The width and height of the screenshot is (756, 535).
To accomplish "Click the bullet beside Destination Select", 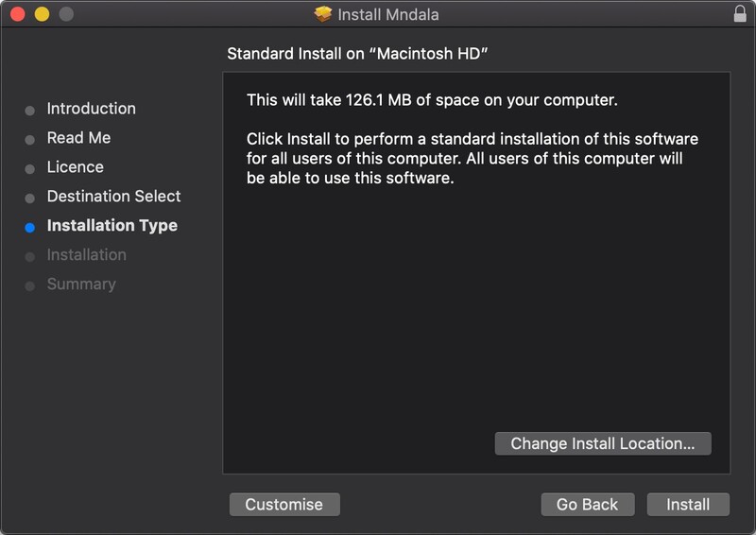I will coord(30,198).
